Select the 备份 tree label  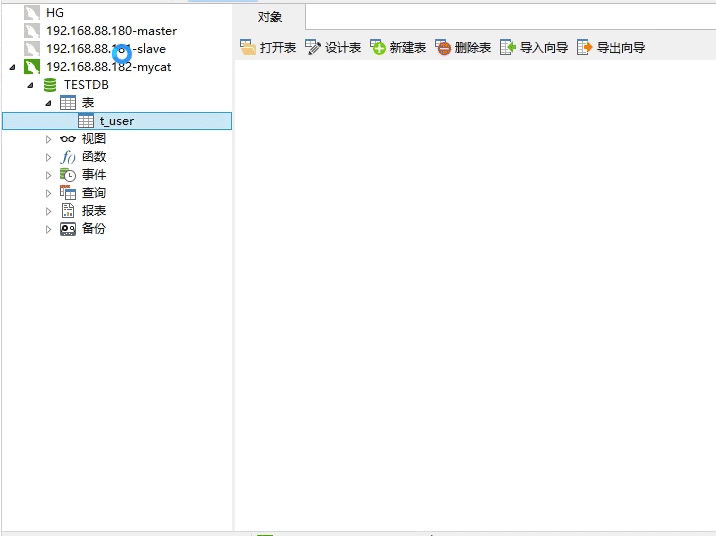coord(94,229)
